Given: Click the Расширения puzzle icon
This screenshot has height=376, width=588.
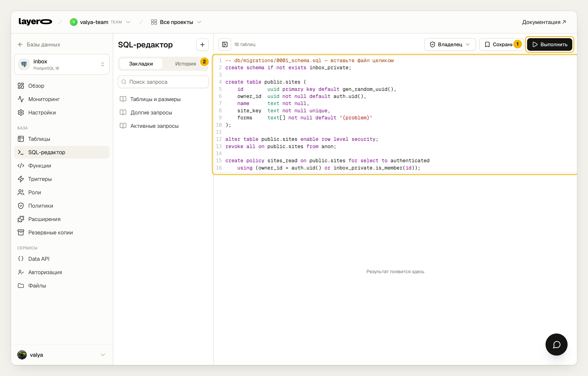Looking at the screenshot, I should pyautogui.click(x=21, y=219).
